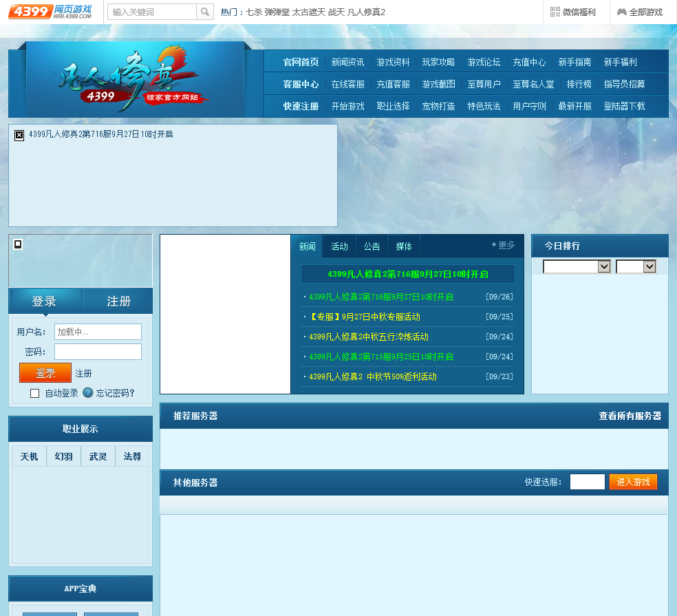Open 充值中心 navigation item
The width and height of the screenshot is (677, 616).
click(529, 62)
